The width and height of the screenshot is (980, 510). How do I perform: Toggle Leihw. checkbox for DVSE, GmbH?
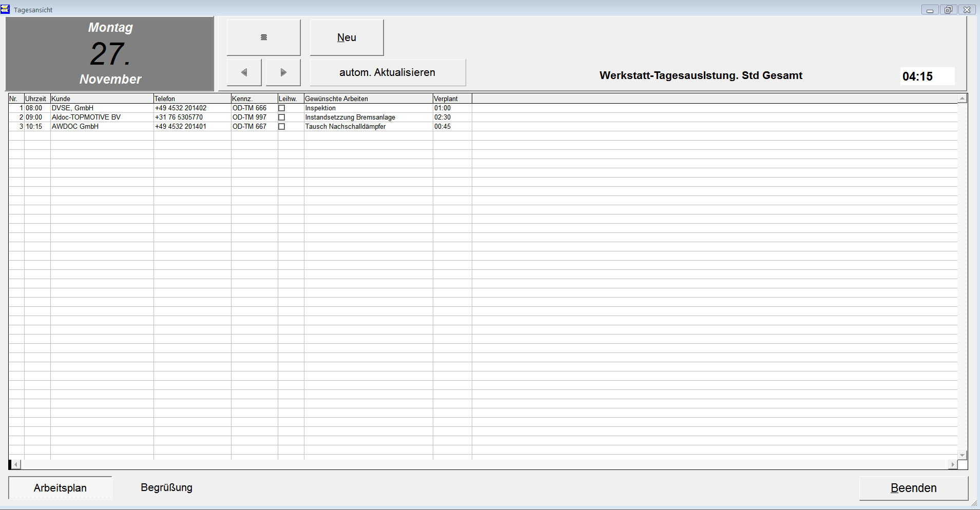(x=281, y=108)
